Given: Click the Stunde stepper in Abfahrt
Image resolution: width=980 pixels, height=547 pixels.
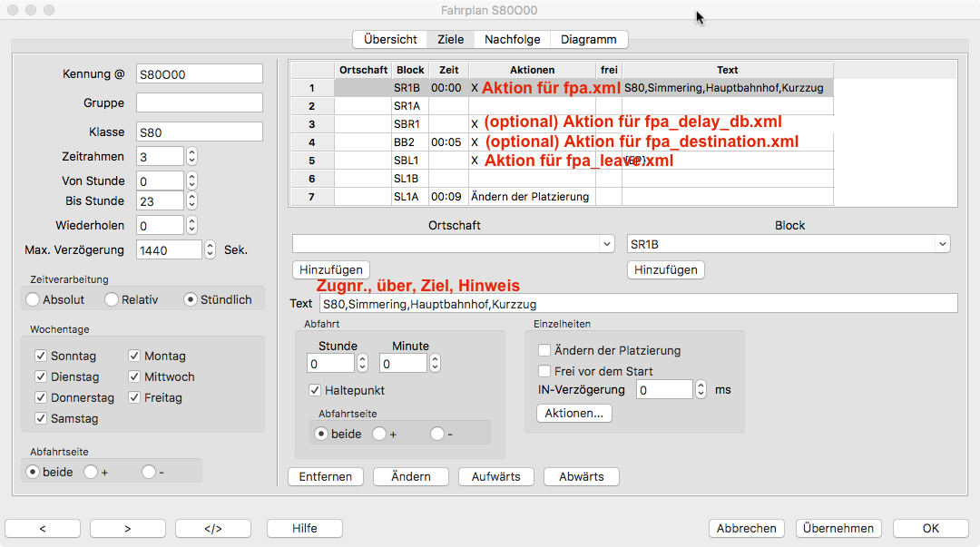Looking at the screenshot, I should [362, 364].
